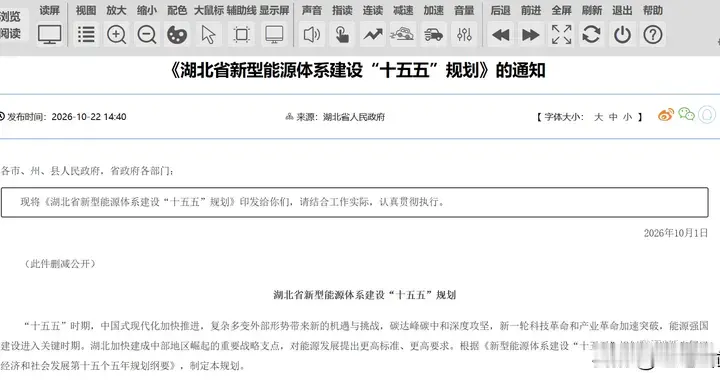Click the centered heading 湖北省新型能源体系建设“十五五”规划

coord(365,295)
